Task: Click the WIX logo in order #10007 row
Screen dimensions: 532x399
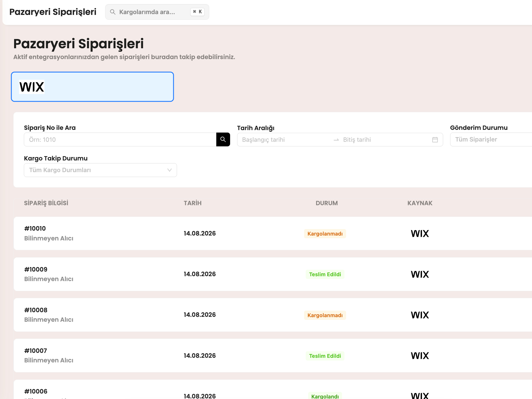Action: coord(420,356)
